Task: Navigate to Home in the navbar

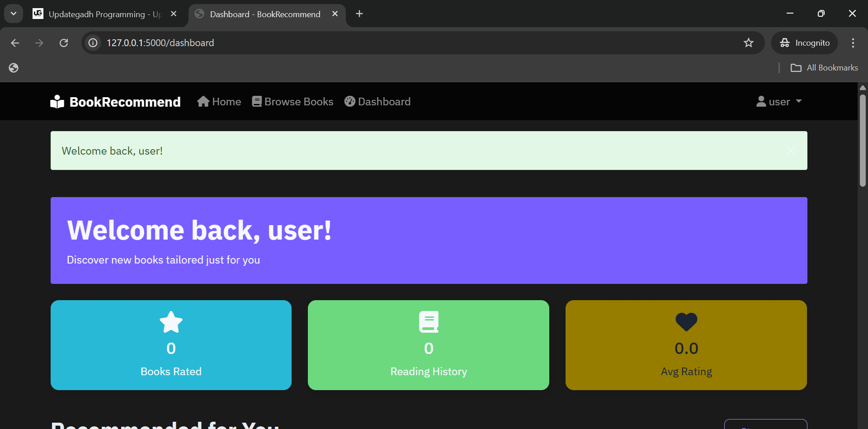Action: pyautogui.click(x=219, y=102)
